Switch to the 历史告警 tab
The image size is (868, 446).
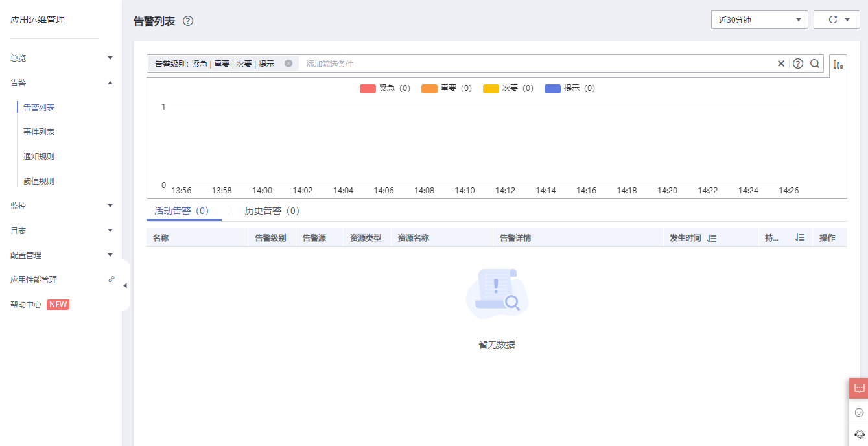pos(272,211)
